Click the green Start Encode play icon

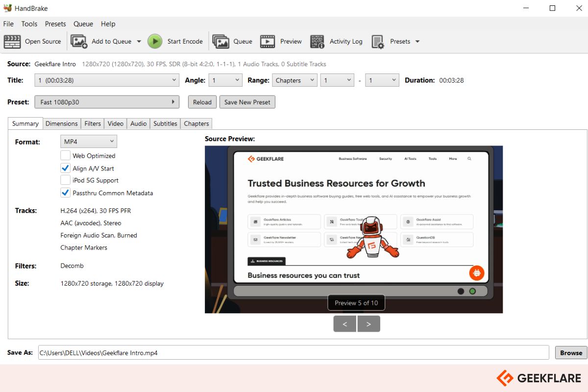pyautogui.click(x=155, y=42)
